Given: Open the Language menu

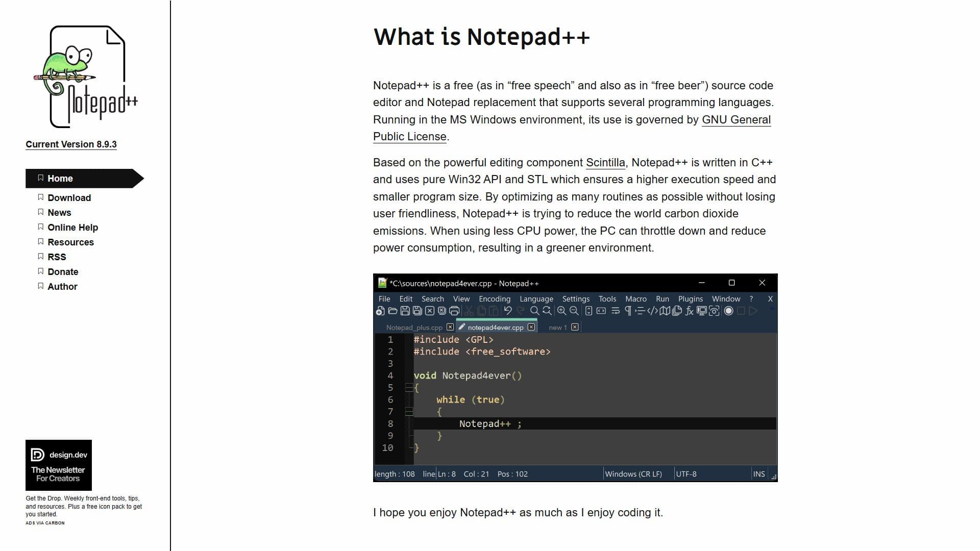Looking at the screenshot, I should click(x=536, y=299).
